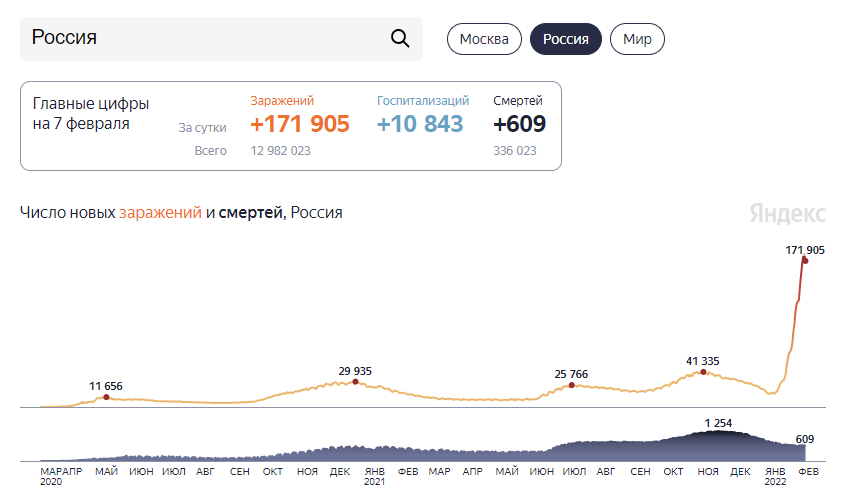
Task: Click the bold 'смертей' word in chart title
Action: tap(251, 213)
